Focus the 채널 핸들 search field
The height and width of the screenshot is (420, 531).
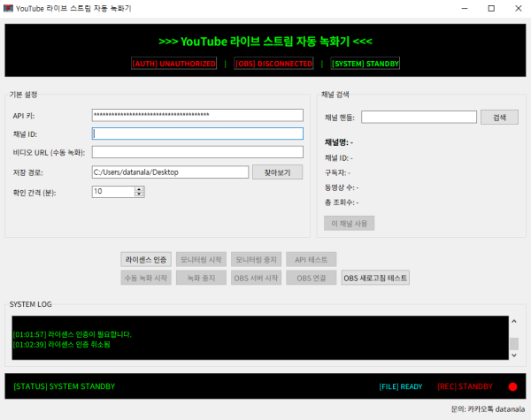click(419, 117)
